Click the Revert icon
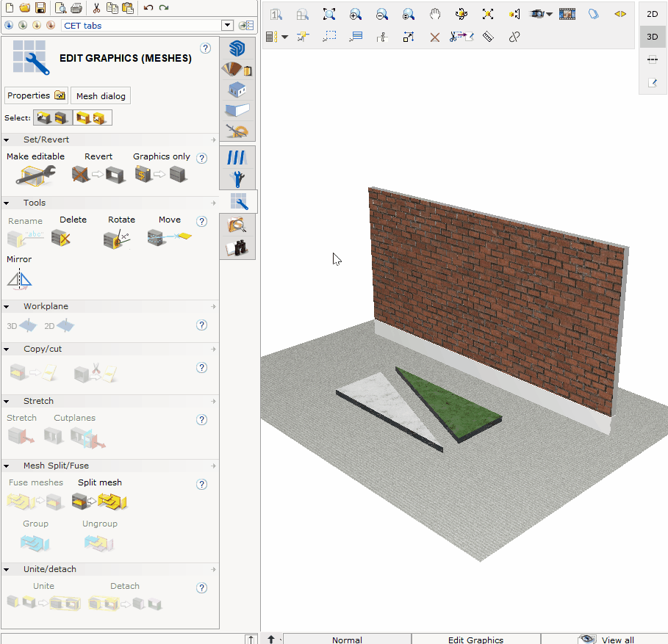Image resolution: width=668 pixels, height=644 pixels. pos(98,175)
